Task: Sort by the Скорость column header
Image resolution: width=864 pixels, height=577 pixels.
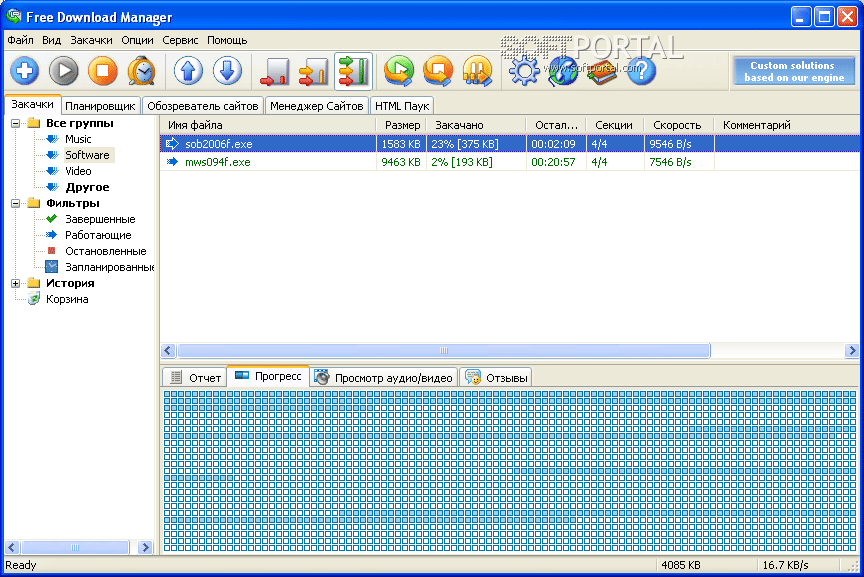Action: point(679,125)
